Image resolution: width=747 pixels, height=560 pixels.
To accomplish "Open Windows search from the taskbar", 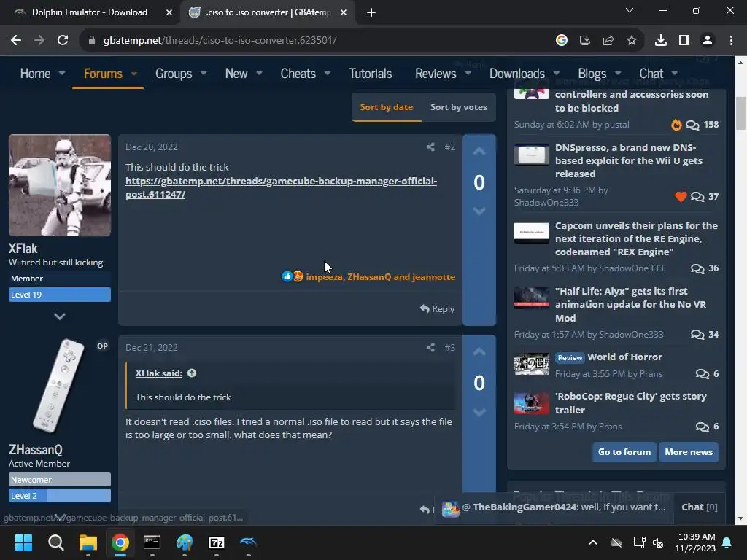I will (55, 542).
